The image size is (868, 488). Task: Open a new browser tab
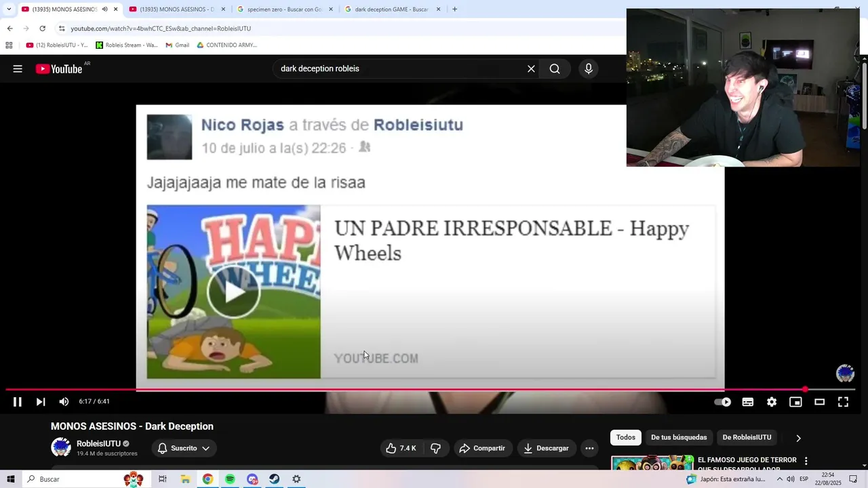[454, 9]
